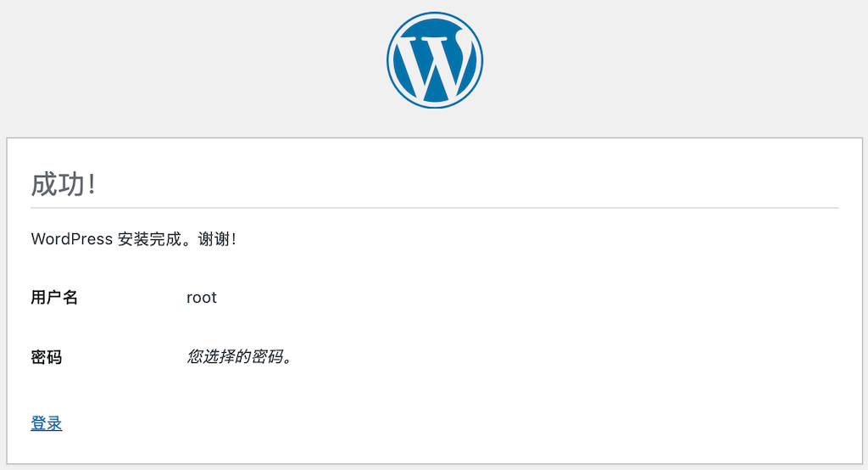This screenshot has width=868, height=470.
Task: Click the 您选择的 portion of password note
Action: click(x=219, y=356)
